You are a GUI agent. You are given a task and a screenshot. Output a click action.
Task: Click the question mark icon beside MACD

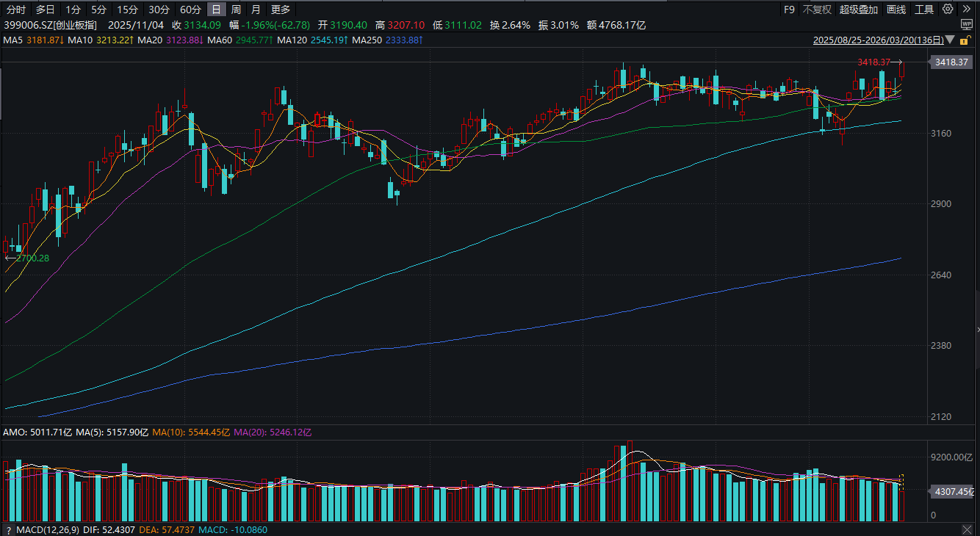8,529
